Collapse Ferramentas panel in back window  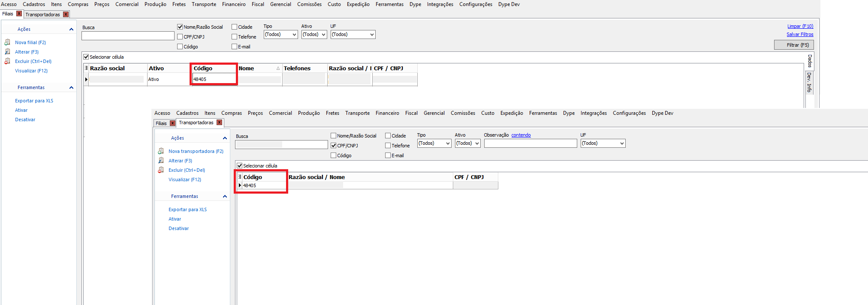point(71,87)
